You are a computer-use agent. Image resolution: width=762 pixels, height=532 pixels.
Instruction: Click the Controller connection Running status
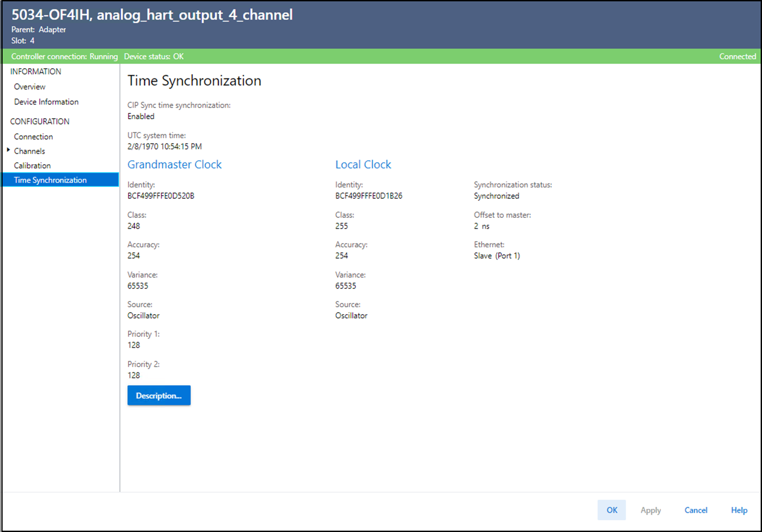coord(64,56)
